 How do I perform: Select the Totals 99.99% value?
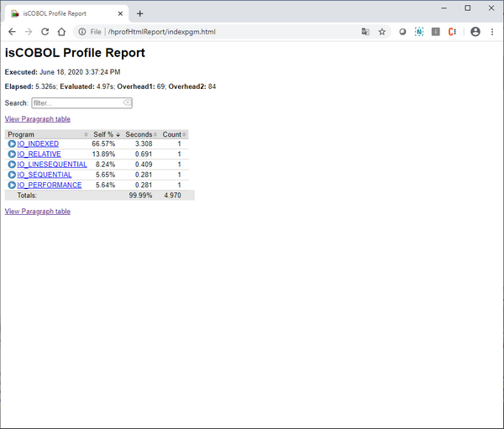point(140,195)
